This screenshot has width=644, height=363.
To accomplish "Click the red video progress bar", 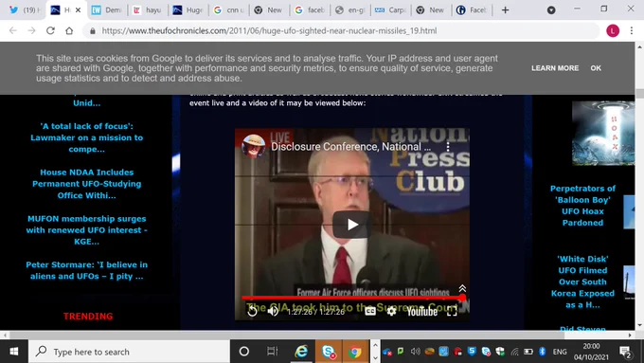I will (352, 298).
